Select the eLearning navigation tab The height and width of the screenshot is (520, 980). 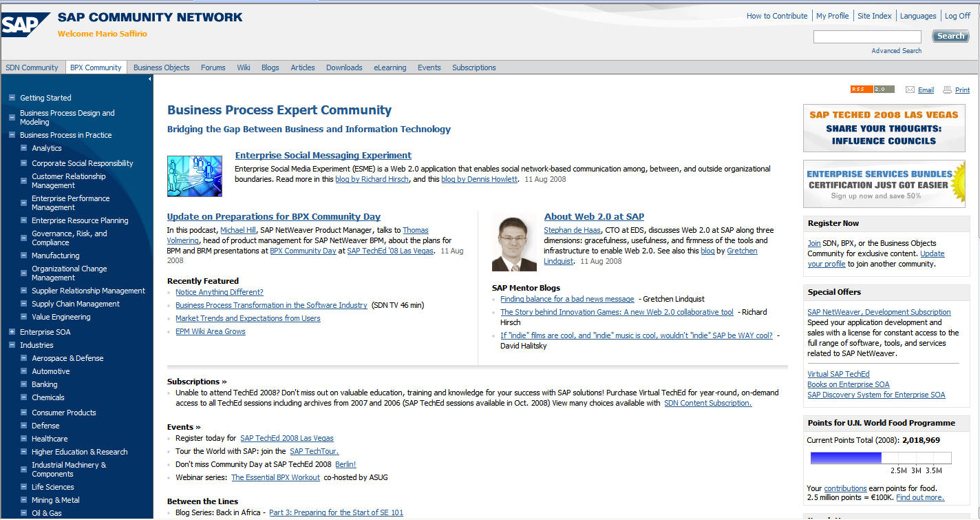(x=390, y=67)
